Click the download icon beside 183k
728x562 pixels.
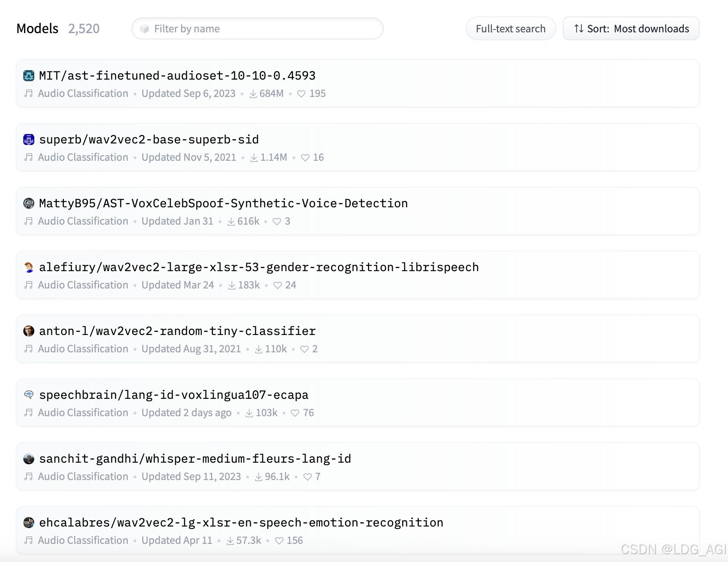click(232, 285)
